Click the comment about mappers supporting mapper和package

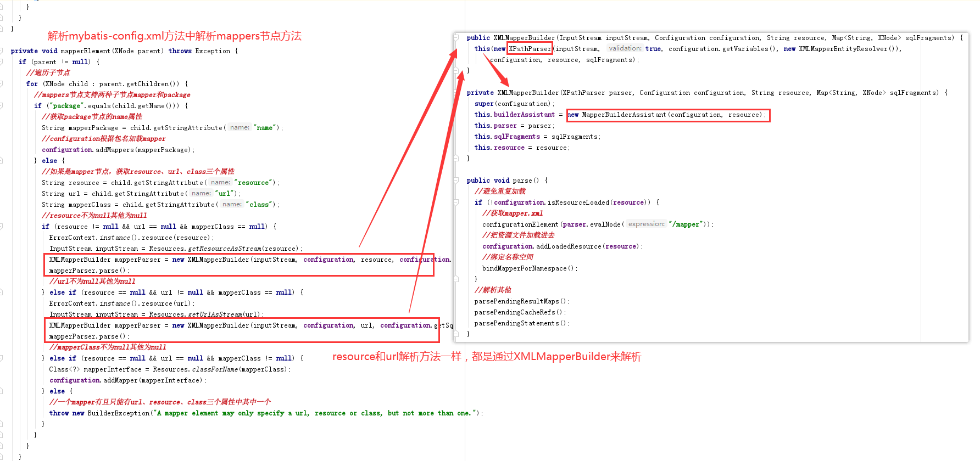112,95
